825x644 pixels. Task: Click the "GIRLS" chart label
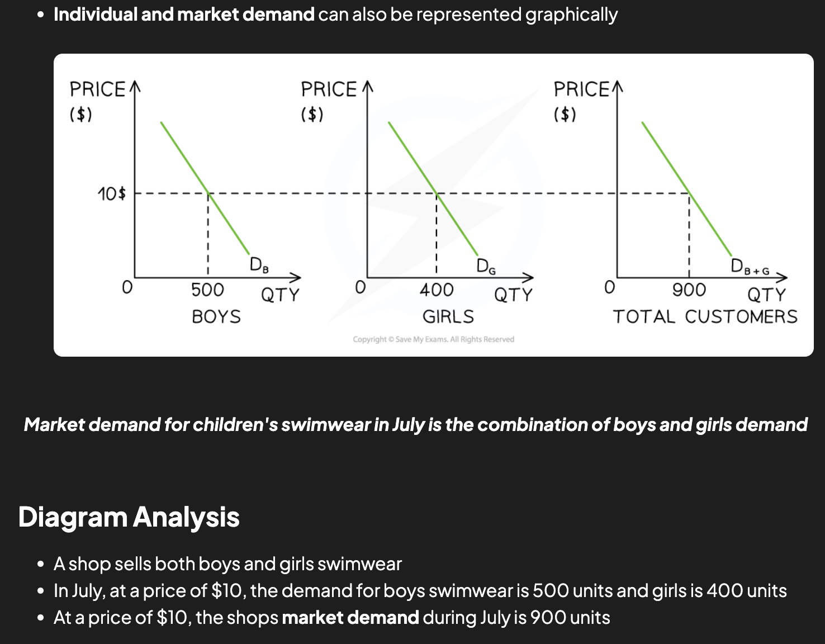448,317
